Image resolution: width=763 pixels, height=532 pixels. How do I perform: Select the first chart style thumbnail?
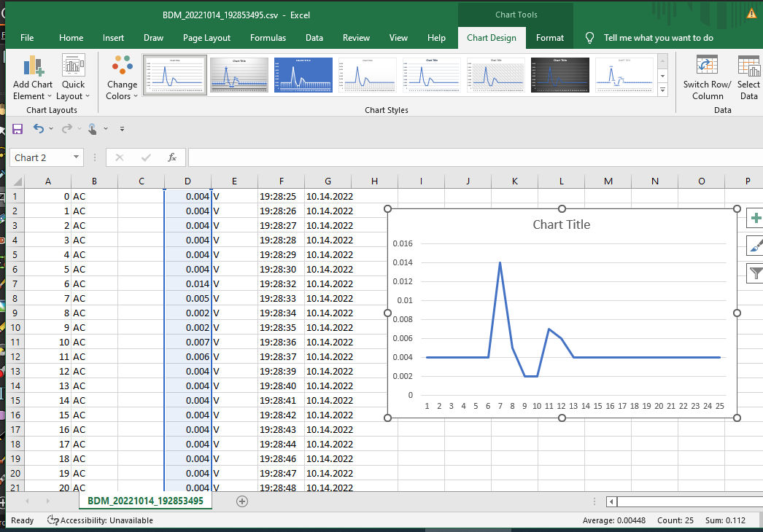tap(174, 74)
